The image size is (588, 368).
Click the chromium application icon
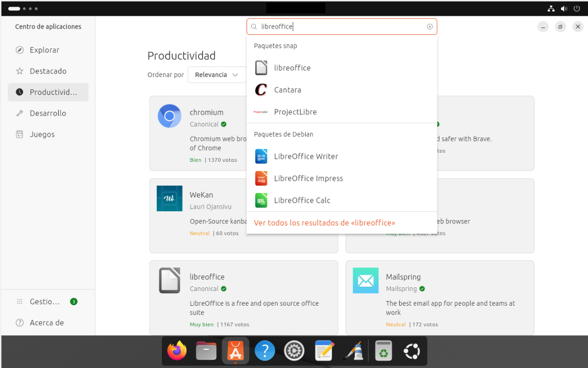click(x=169, y=116)
